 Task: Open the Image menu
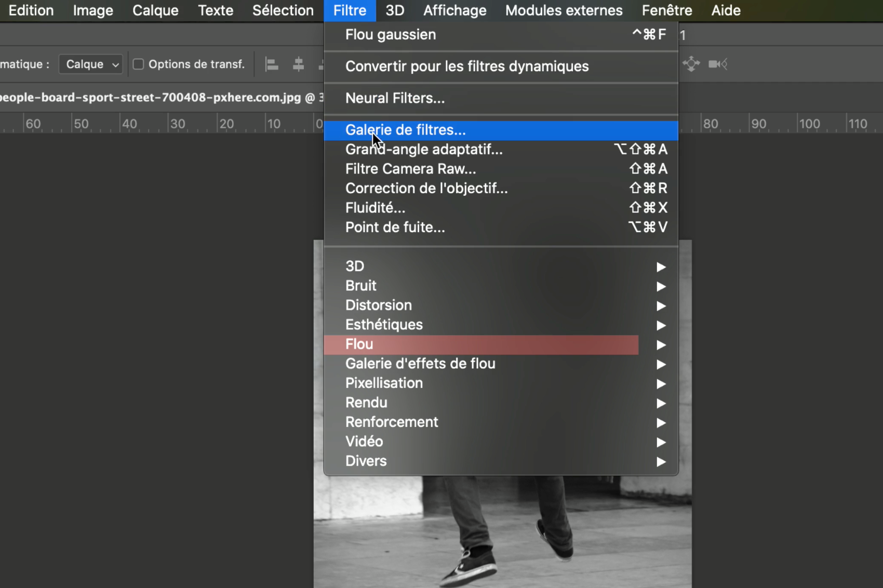93,10
